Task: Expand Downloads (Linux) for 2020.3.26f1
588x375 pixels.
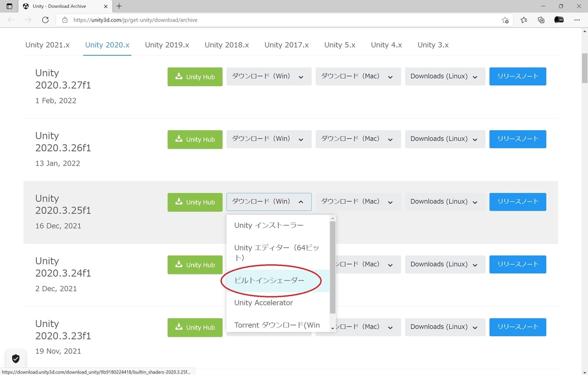Action: point(445,139)
